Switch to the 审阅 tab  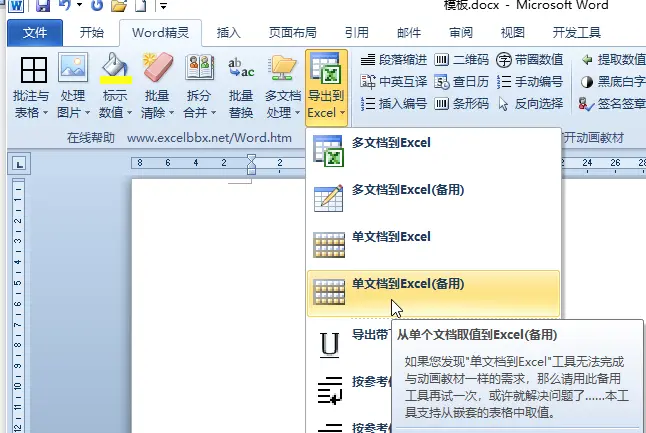pos(461,33)
